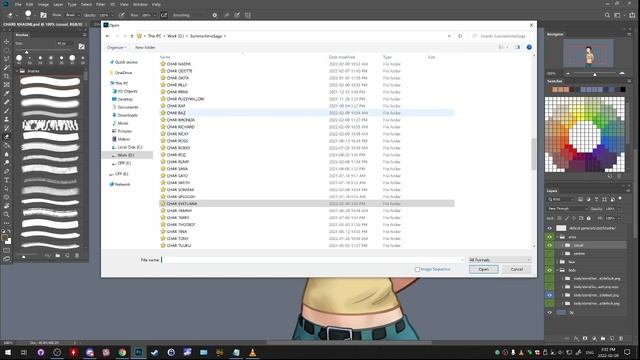This screenshot has height=360, width=640.
Task: Open the smoothing options gear in options bar
Action: point(215,15)
